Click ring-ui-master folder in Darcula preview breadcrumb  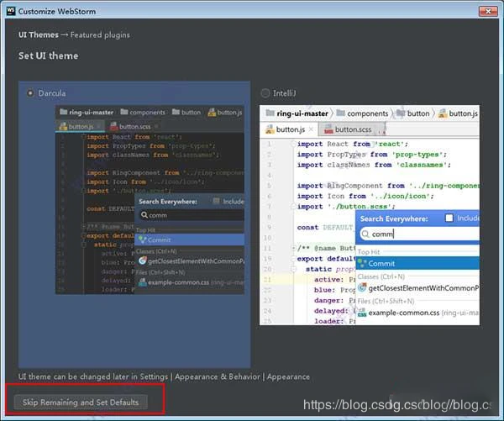tap(87, 113)
